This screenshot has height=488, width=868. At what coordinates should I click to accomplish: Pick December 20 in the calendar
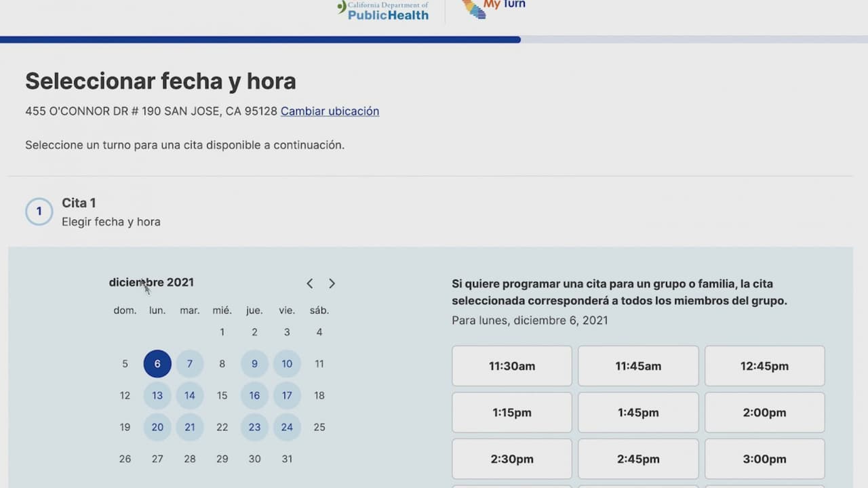click(x=157, y=428)
